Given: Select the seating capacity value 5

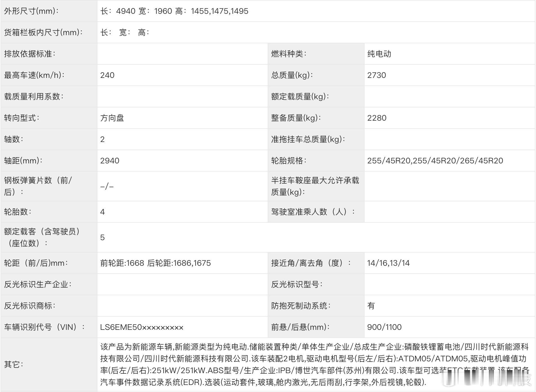Looking at the screenshot, I should pyautogui.click(x=102, y=238).
